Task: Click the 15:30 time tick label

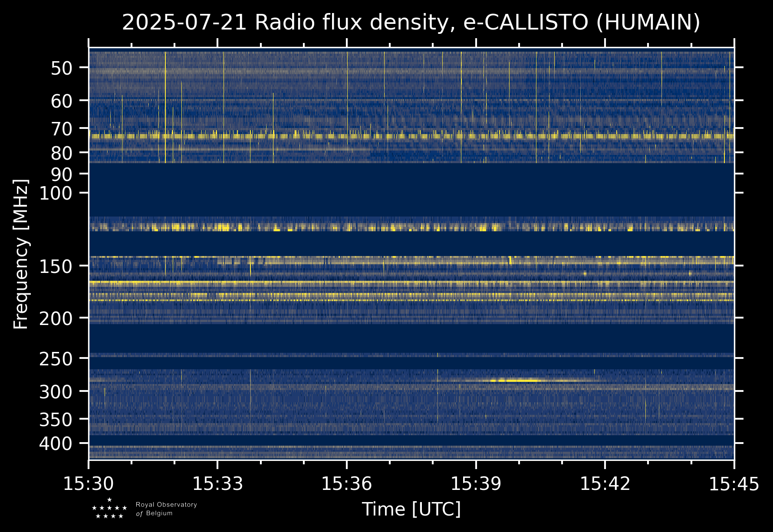Action: 89,484
